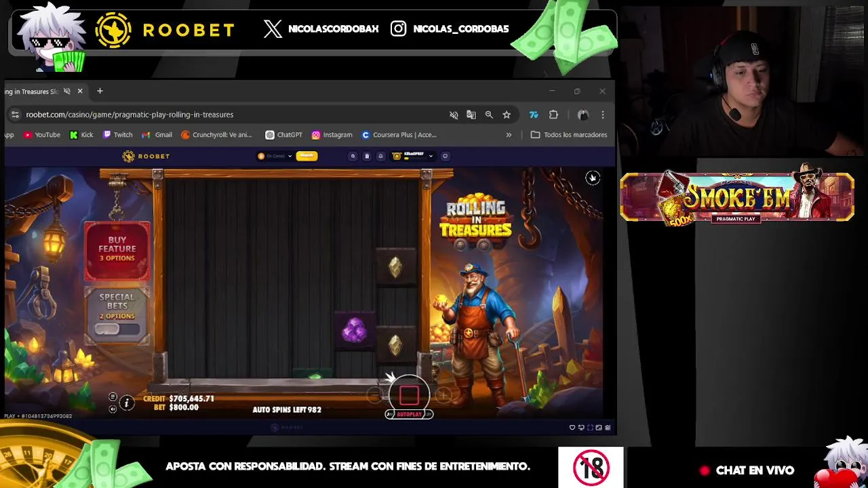
Task: Close the Rolling in Treasures tab
Action: [80, 91]
